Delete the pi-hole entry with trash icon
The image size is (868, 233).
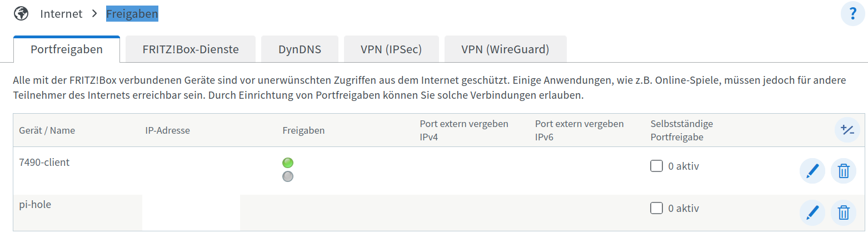[x=844, y=212]
